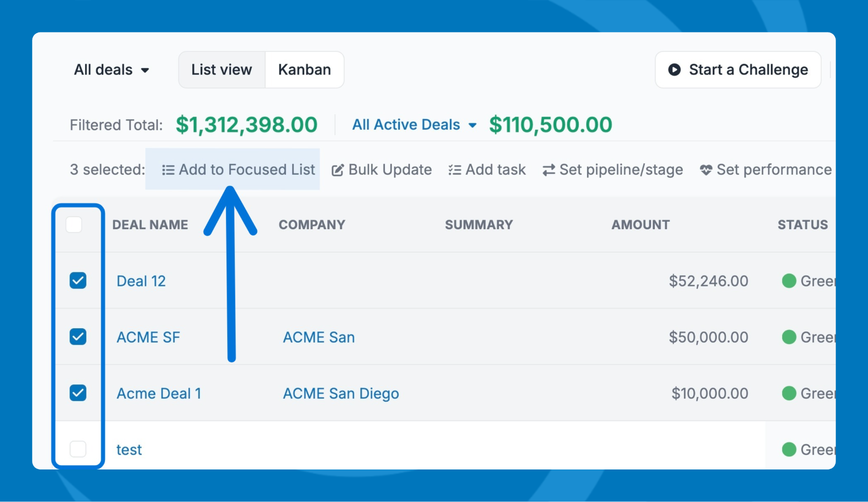This screenshot has height=502, width=868.
Task: Select the List view tab
Action: click(x=222, y=70)
